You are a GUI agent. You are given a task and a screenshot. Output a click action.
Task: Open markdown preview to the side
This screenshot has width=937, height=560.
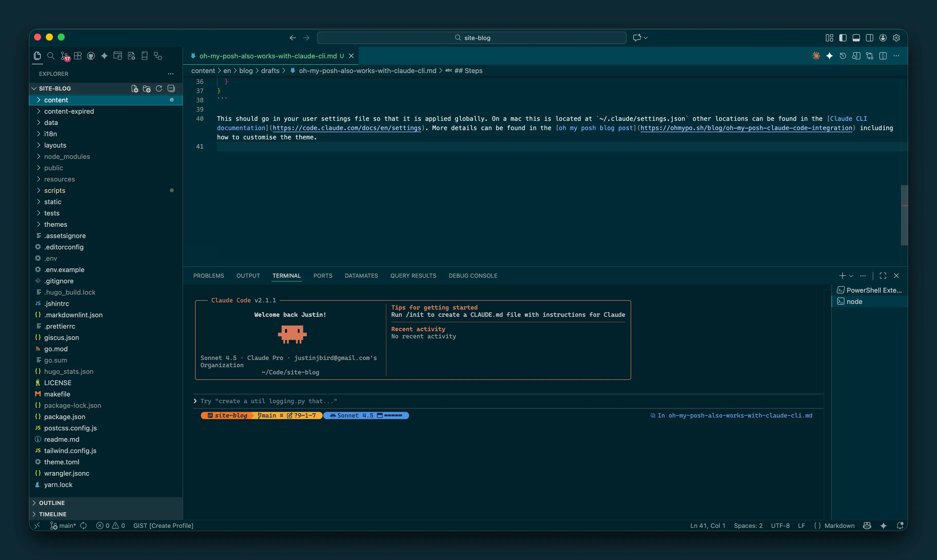(x=856, y=56)
